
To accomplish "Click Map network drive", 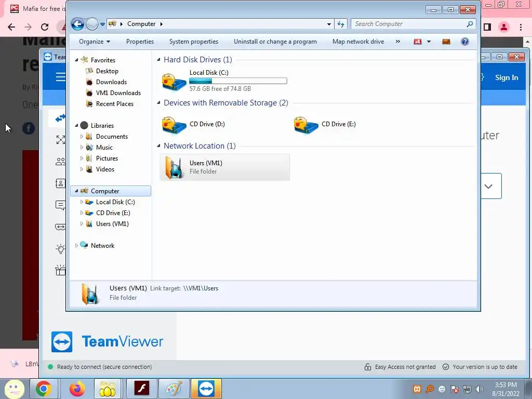I will click(358, 42).
